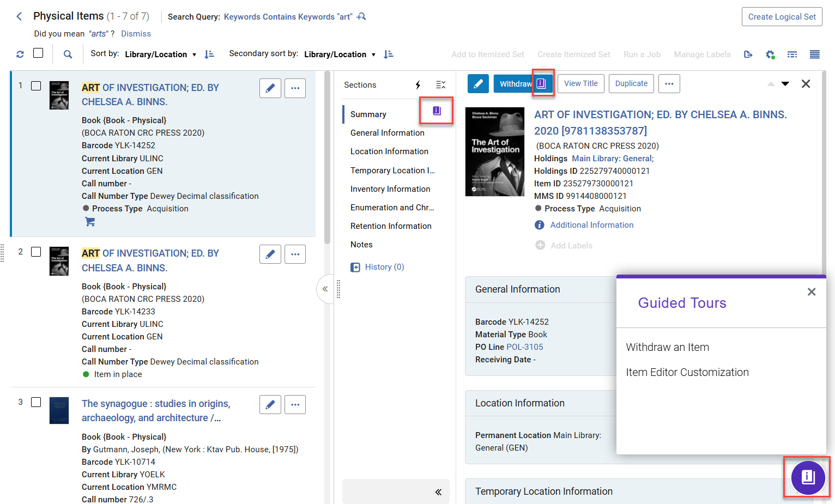Click blue pencil edit button in details
The image size is (835, 504).
click(478, 84)
